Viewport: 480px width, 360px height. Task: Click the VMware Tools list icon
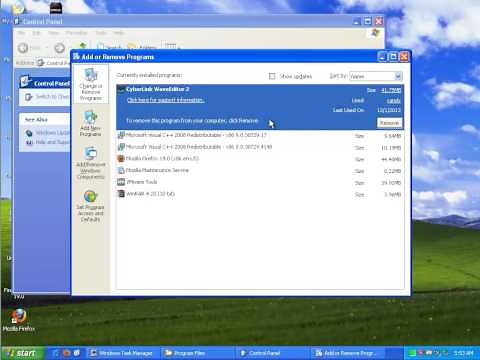tap(121, 182)
